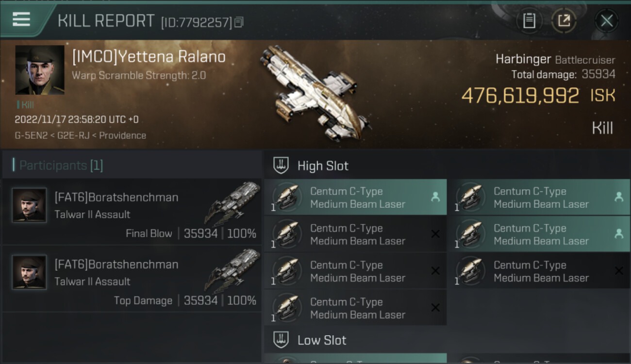Click the Low Slot section icon
This screenshot has width=631, height=364.
click(282, 340)
